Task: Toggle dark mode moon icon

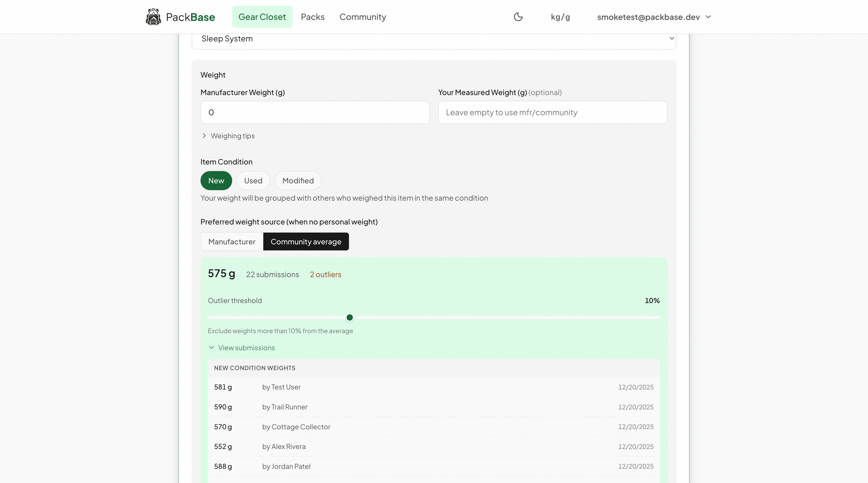Action: tap(518, 17)
